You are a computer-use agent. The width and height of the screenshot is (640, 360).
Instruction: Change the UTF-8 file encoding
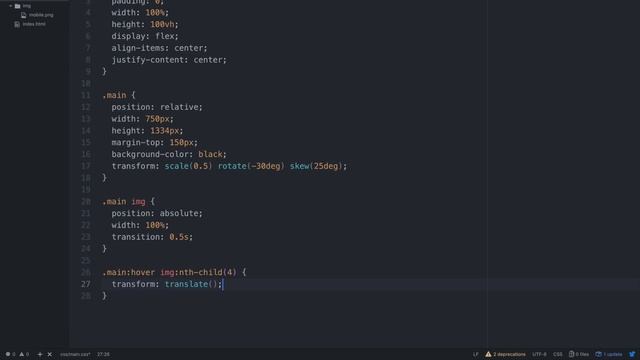coord(539,354)
